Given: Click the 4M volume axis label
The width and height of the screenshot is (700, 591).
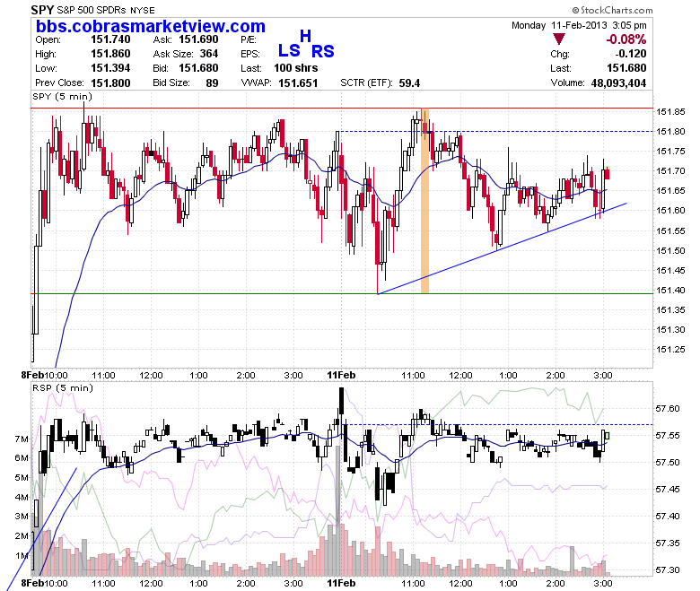Looking at the screenshot, I should click(x=22, y=497).
